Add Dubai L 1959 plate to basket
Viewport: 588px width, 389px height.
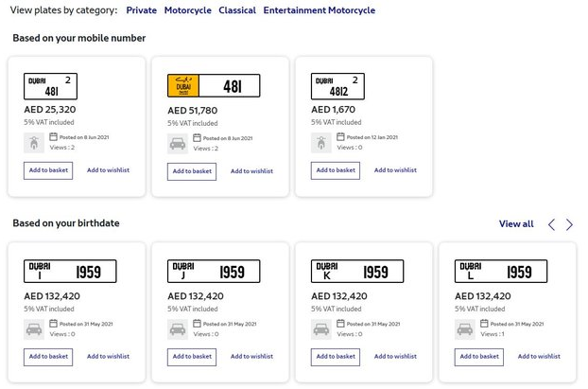point(479,357)
